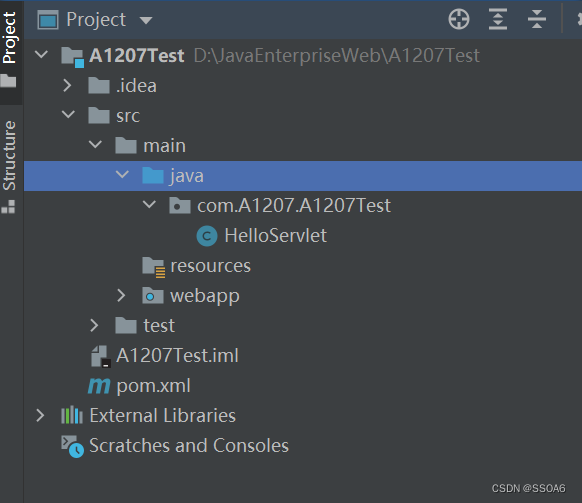The width and height of the screenshot is (582, 503).
Task: Click the External Libraries bar icon
Action: pyautogui.click(x=72, y=415)
